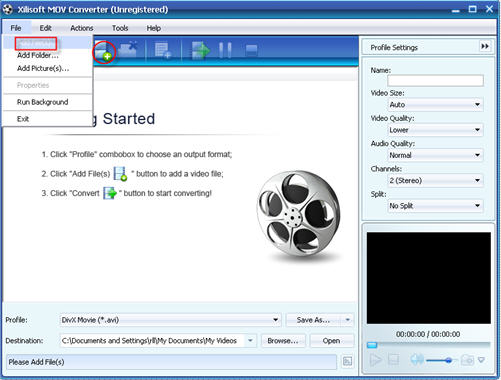Click the Remove file toolbar icon
The height and width of the screenshot is (380, 501).
[128, 49]
